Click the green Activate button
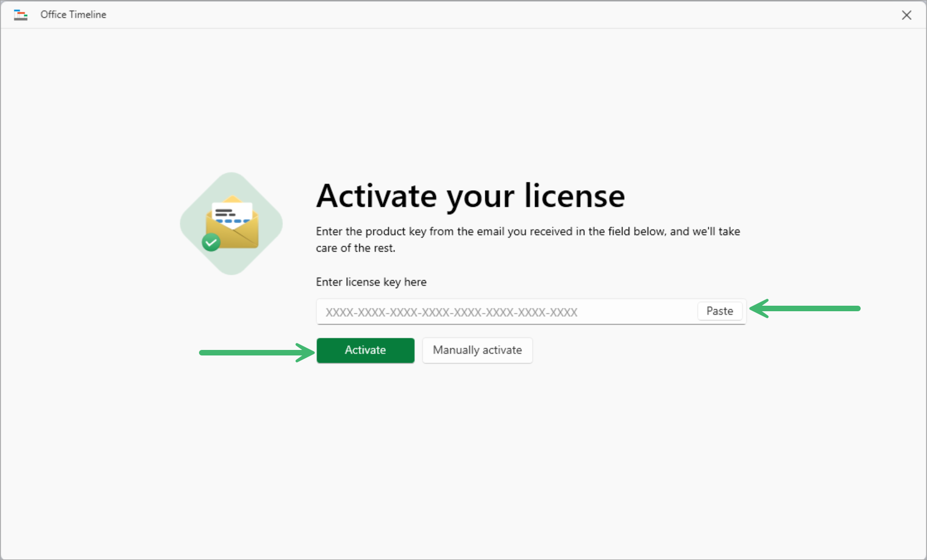Viewport: 927px width, 560px height. pos(365,350)
